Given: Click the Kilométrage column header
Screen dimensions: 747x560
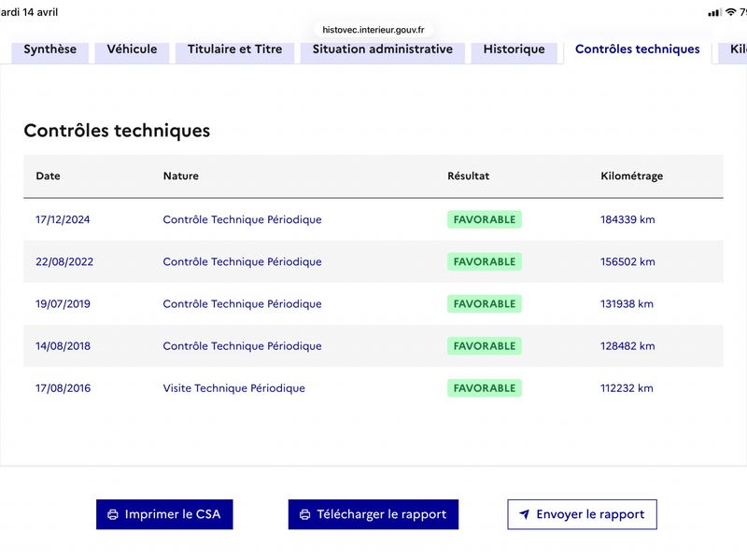Looking at the screenshot, I should coord(632,175).
